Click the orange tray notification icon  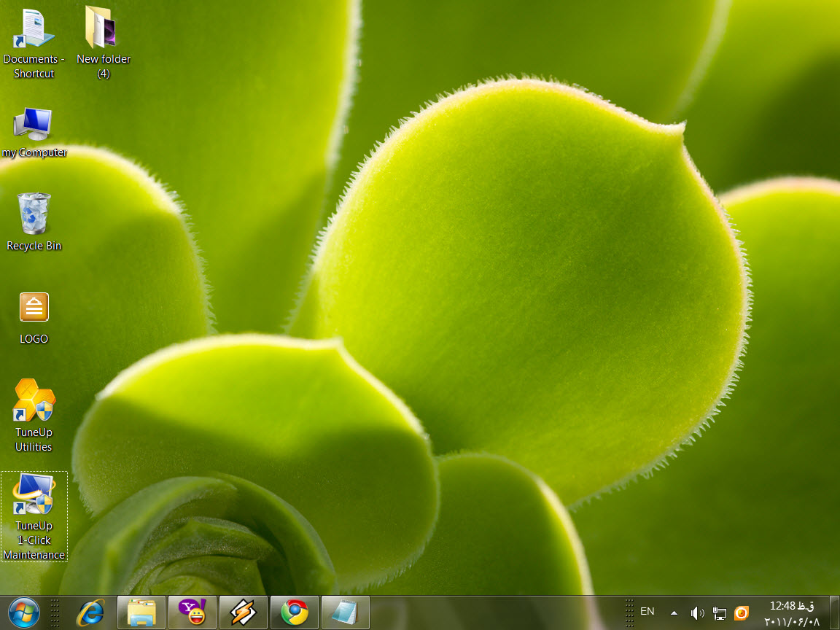[742, 613]
